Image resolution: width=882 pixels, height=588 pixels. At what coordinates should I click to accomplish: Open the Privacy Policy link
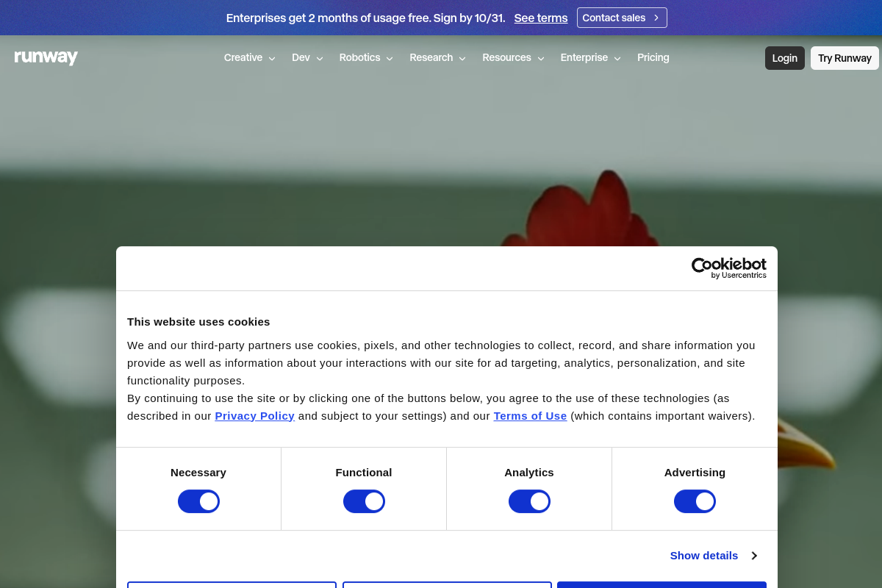[254, 416]
